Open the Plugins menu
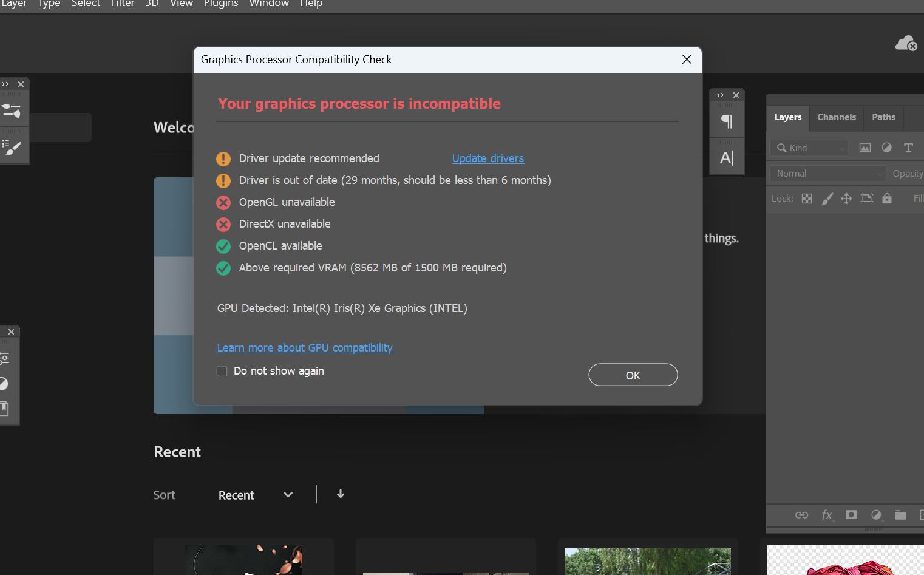 [221, 4]
